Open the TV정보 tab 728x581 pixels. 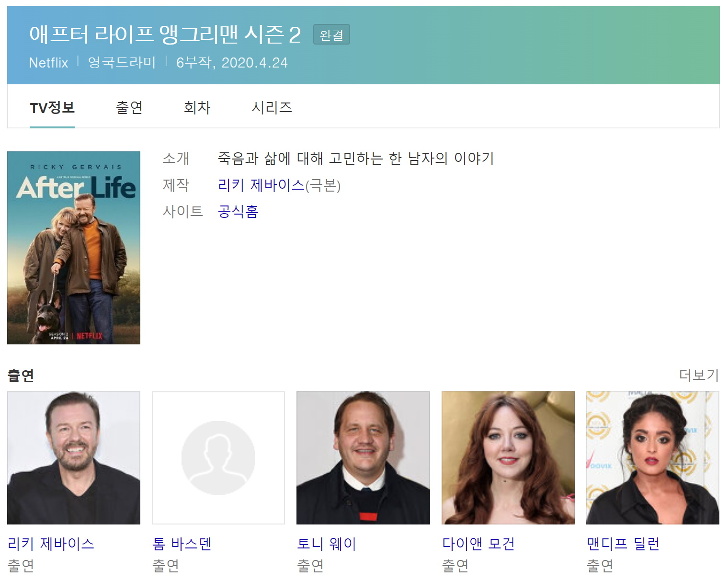point(52,107)
